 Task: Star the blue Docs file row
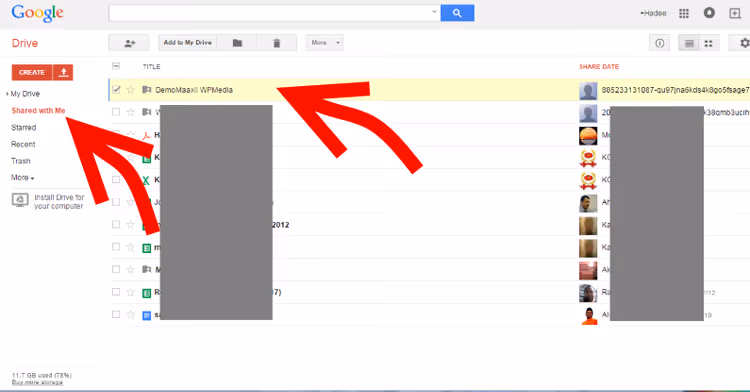coord(130,314)
